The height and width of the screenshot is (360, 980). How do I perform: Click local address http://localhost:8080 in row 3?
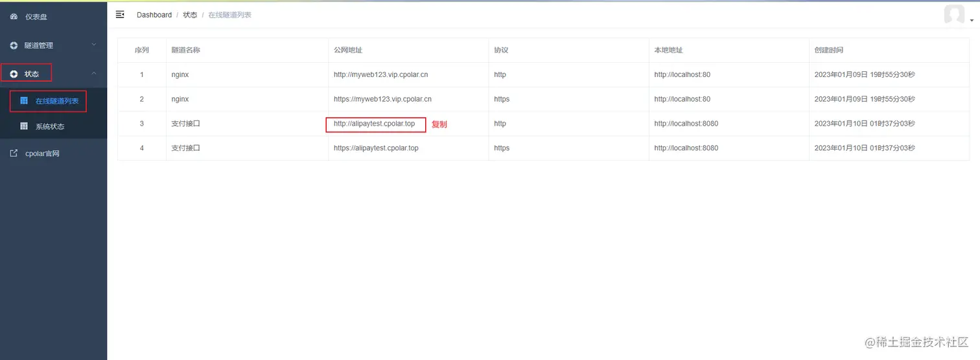tap(686, 124)
